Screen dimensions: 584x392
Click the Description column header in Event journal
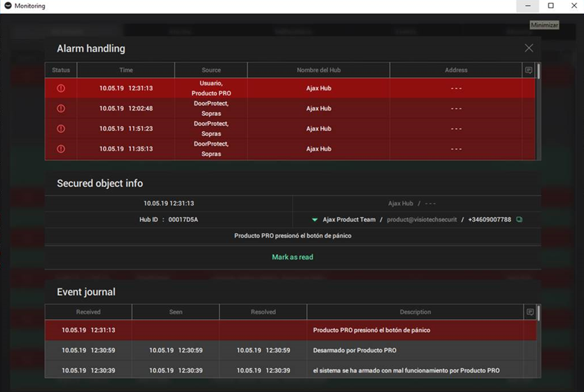(415, 312)
